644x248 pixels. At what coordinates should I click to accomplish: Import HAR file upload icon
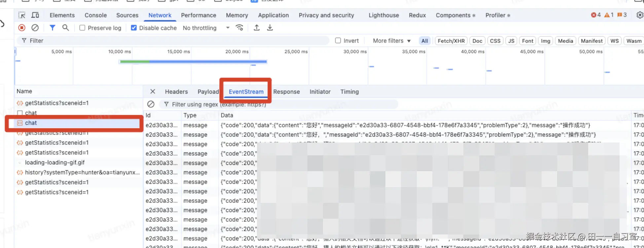tap(257, 28)
